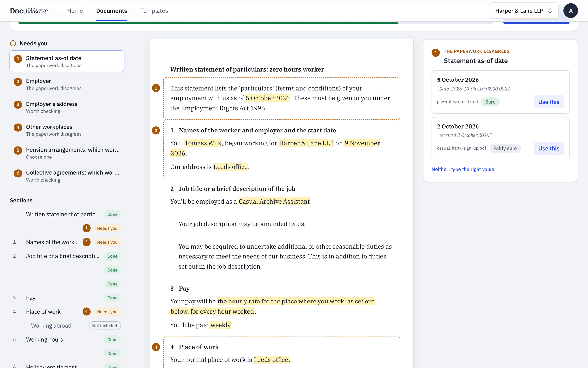Click the 'Not included' badge for Working abroad
This screenshot has height=368, width=588.
(105, 325)
